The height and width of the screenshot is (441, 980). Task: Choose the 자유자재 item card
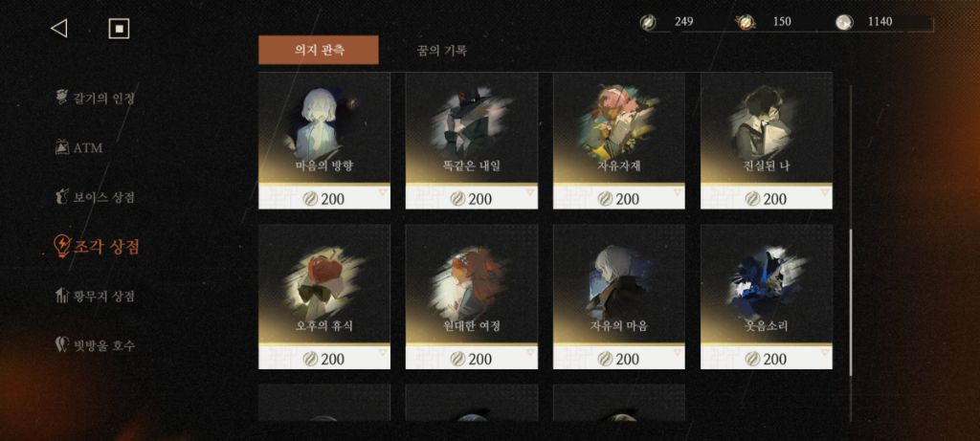pos(619,141)
